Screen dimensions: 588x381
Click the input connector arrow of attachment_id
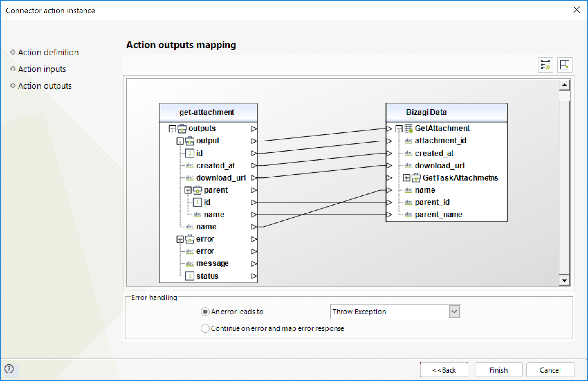click(389, 141)
